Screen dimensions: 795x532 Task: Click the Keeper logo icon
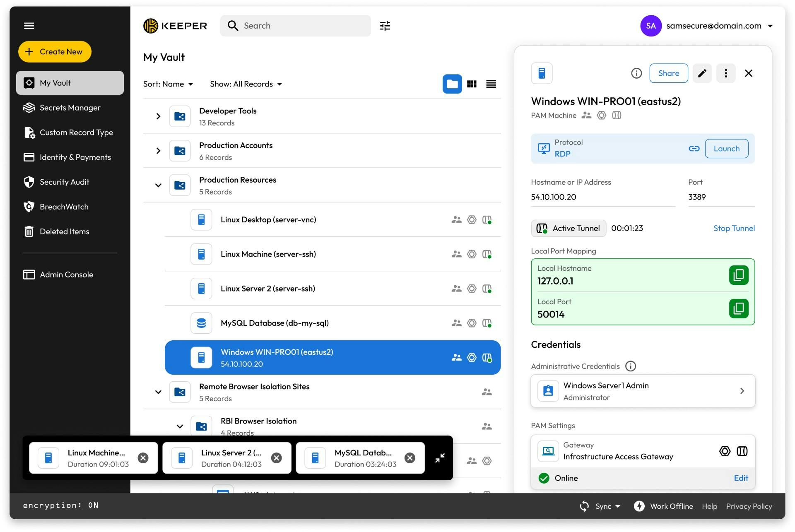click(152, 26)
